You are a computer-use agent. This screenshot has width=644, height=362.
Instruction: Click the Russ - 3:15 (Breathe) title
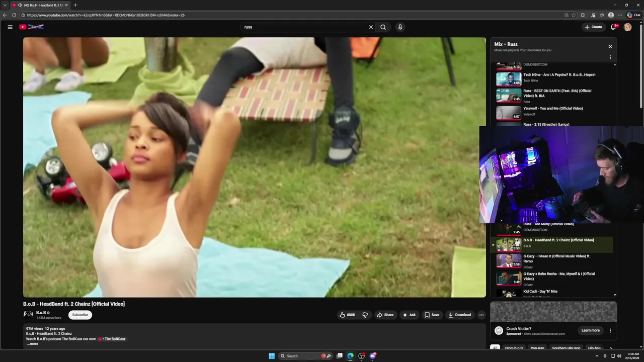click(546, 124)
